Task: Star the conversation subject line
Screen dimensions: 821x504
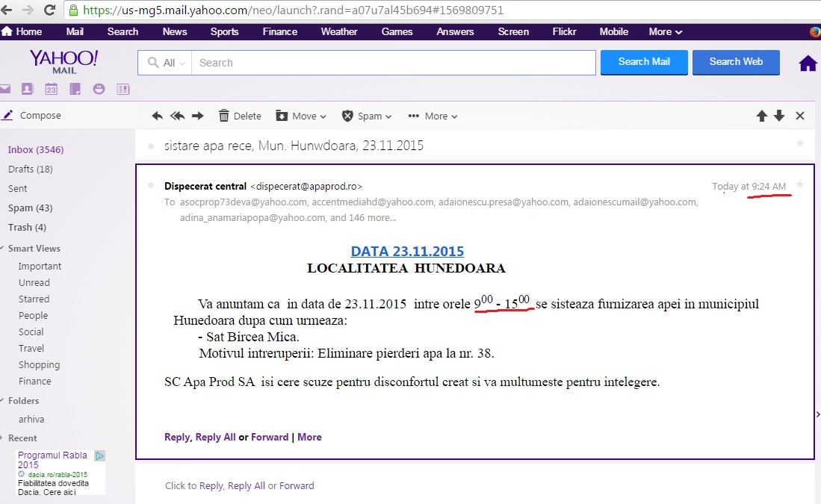Action: [800, 143]
